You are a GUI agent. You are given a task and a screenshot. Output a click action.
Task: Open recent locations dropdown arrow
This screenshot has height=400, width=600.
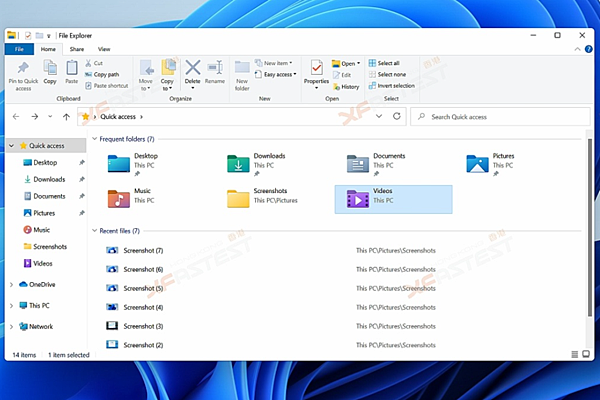[50, 116]
